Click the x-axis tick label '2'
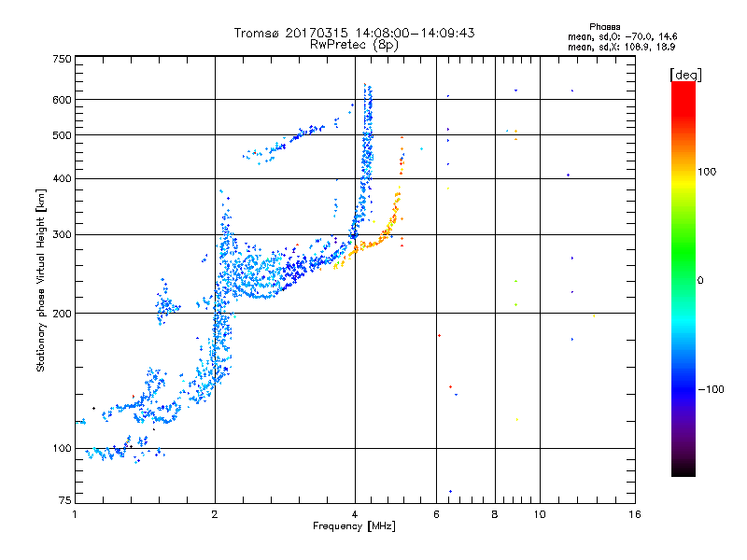This screenshot has height=560, width=747. 215,514
